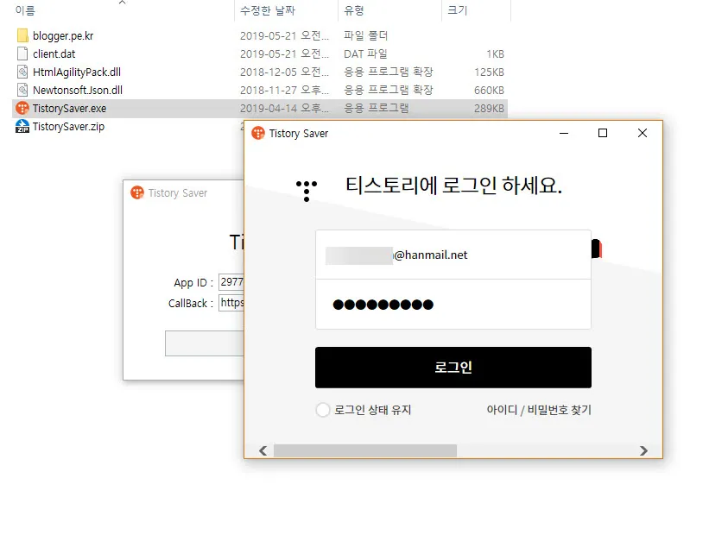Select the Newtonsoft.Json.dll file name
This screenshot has height=560, width=728.
point(78,90)
